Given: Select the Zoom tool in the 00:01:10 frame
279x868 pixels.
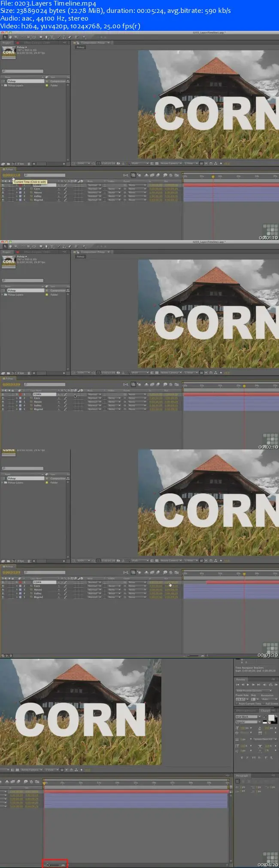Looking at the screenshot, I should 15,37.
